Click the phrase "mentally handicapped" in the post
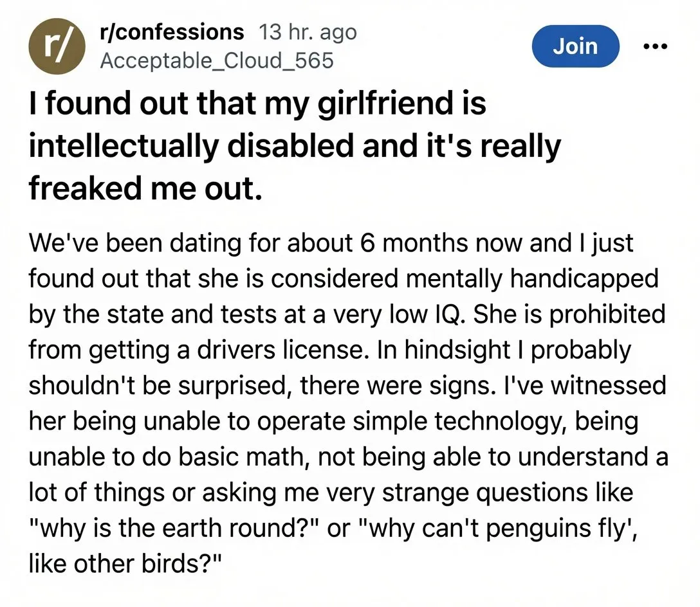 pyautogui.click(x=533, y=280)
